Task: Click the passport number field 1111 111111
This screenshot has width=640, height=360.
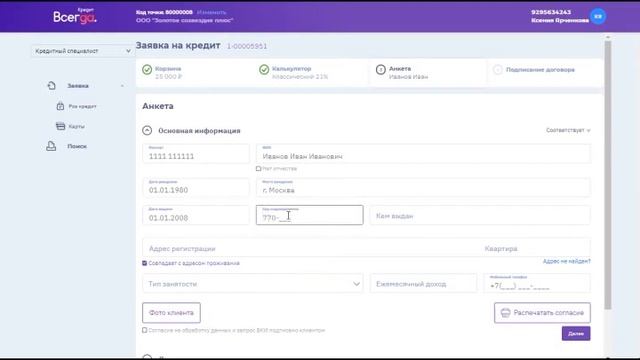Action: (x=196, y=154)
